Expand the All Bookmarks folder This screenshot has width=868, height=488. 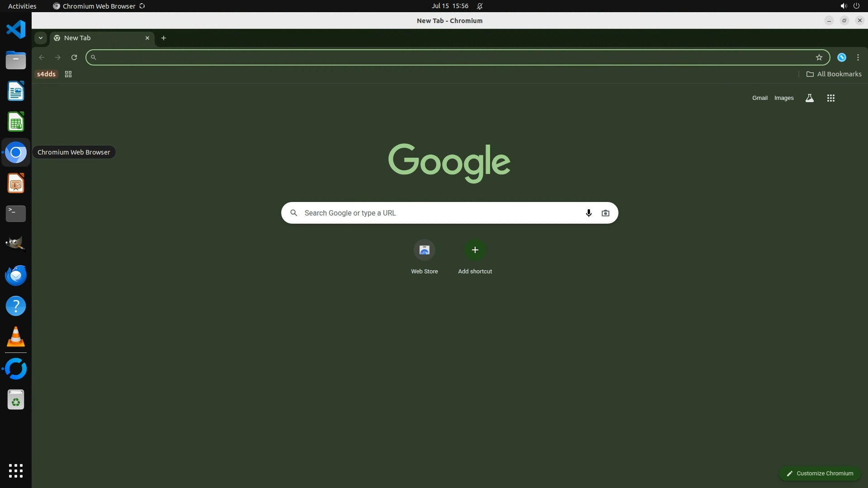tap(834, 74)
